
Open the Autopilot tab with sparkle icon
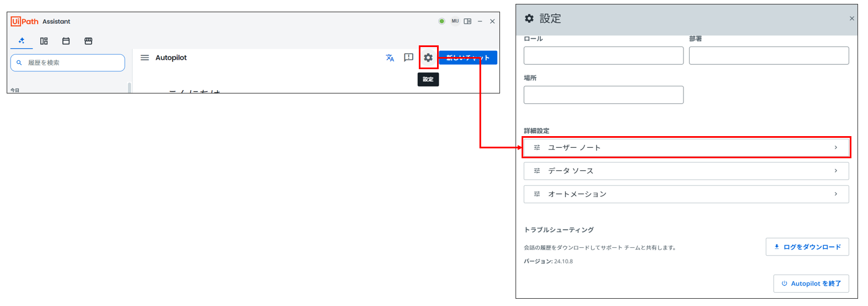point(22,41)
